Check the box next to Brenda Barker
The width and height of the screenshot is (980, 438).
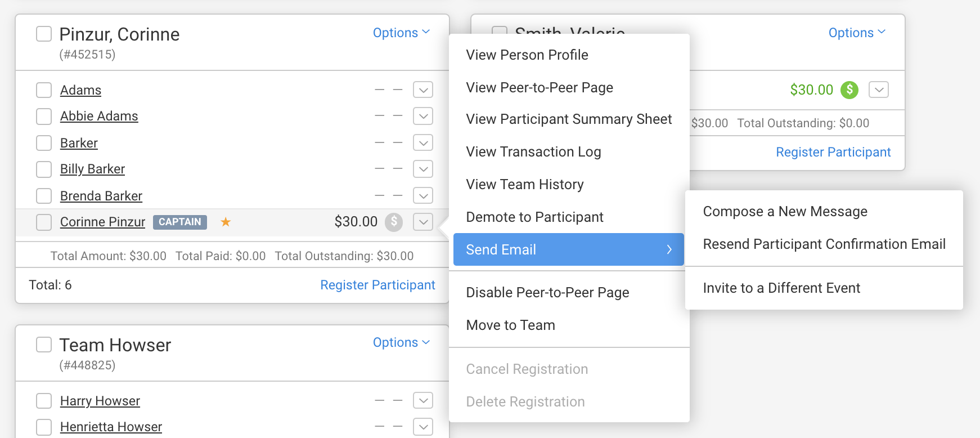(x=44, y=196)
